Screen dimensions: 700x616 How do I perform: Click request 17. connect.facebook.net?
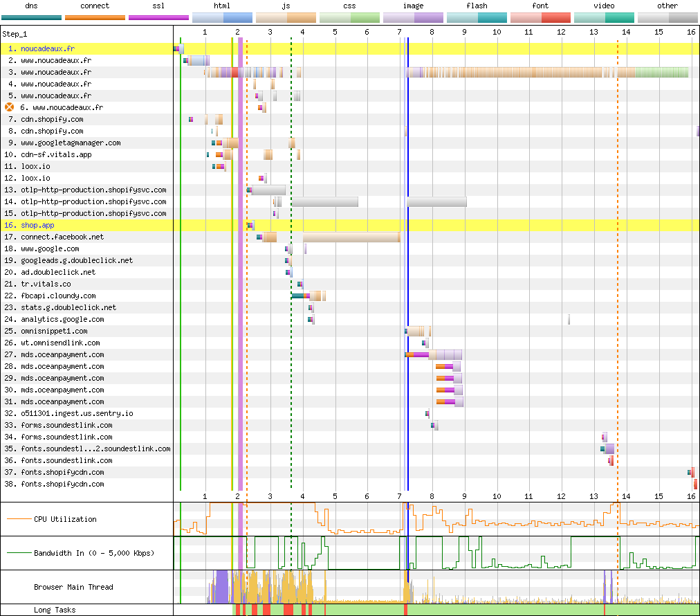(x=54, y=237)
